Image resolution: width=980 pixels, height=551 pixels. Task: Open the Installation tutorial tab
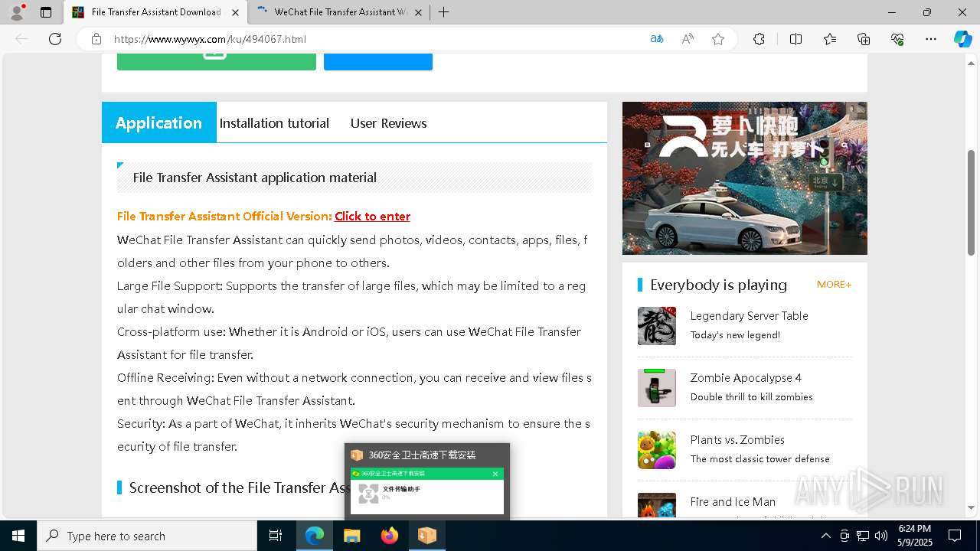274,123
